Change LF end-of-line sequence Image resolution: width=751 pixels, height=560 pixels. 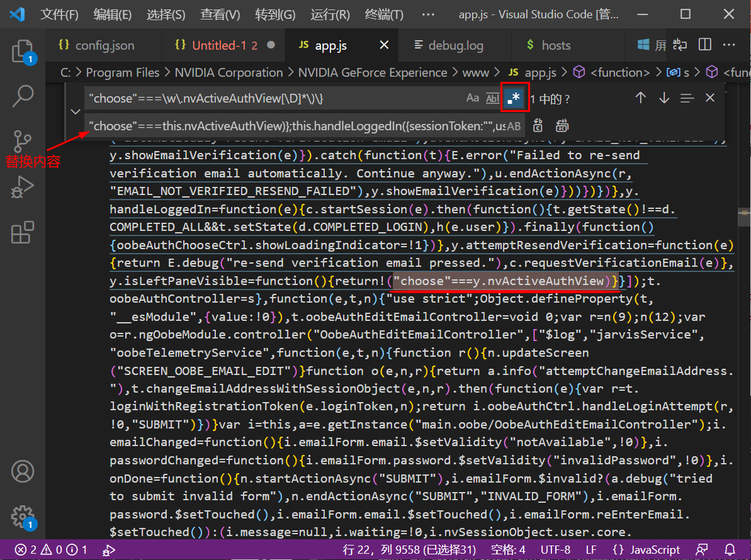click(591, 549)
